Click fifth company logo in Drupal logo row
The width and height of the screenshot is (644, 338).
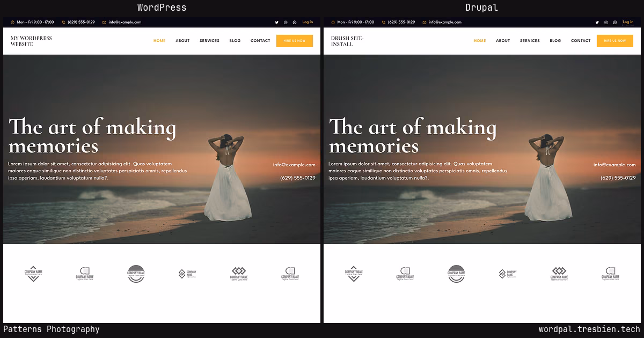(x=559, y=274)
